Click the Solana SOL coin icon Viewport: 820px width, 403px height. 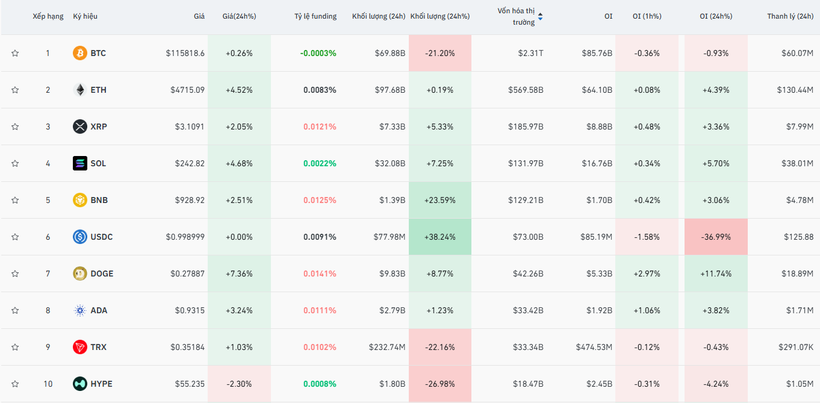[x=80, y=163]
